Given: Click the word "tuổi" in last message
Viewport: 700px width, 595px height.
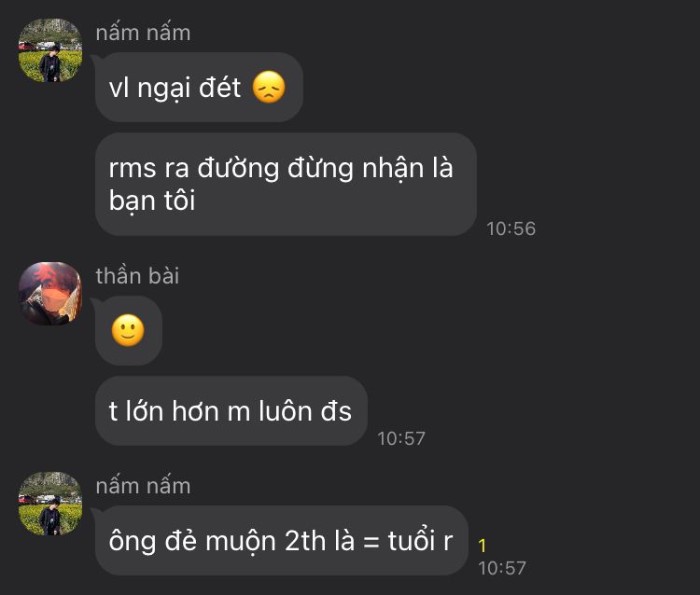Looking at the screenshot, I should click(412, 541).
